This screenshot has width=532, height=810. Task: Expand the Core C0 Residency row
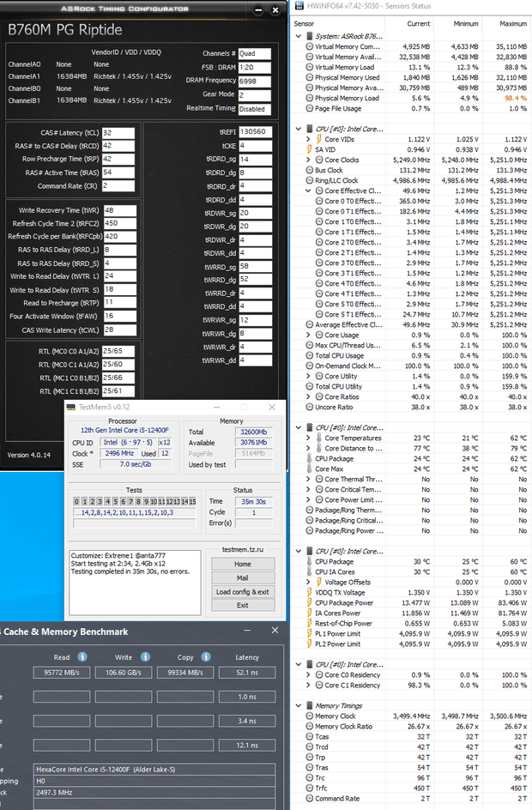308,674
